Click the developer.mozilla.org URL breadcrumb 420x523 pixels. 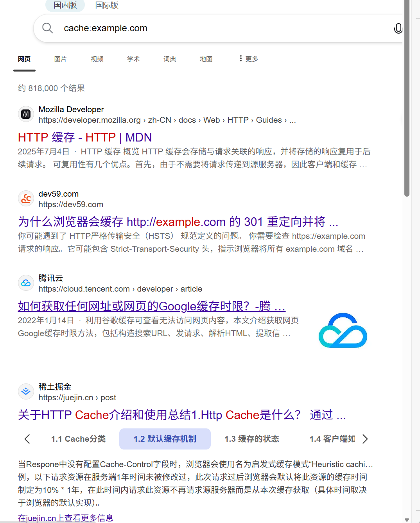tap(167, 120)
